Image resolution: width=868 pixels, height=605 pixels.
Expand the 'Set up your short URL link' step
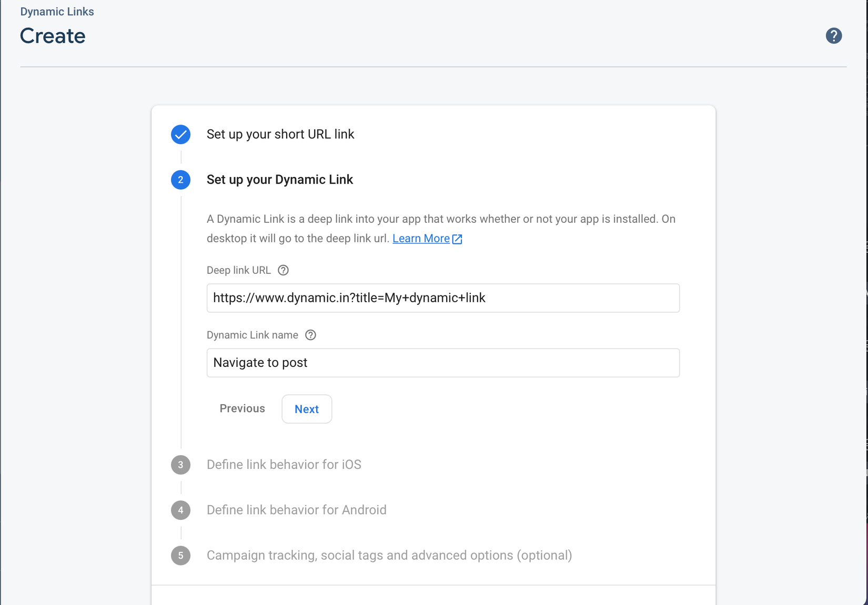280,135
